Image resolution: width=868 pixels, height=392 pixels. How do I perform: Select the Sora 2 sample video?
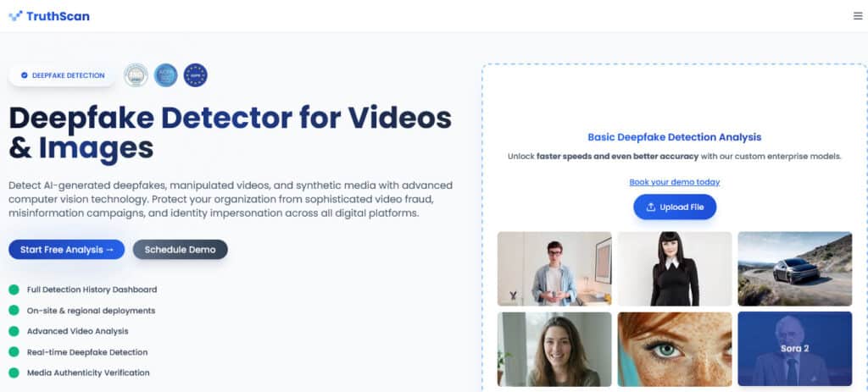794,349
